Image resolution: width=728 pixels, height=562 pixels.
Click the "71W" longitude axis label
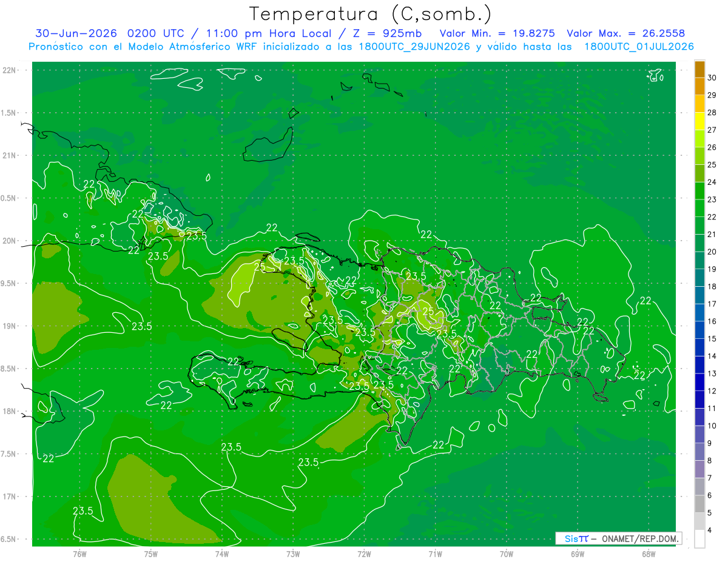tap(435, 554)
